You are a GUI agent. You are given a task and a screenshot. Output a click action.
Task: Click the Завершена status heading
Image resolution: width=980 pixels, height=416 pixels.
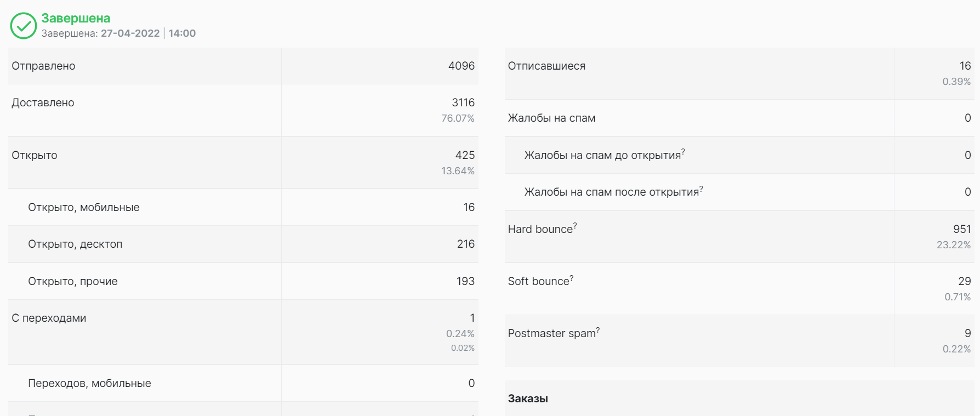76,18
